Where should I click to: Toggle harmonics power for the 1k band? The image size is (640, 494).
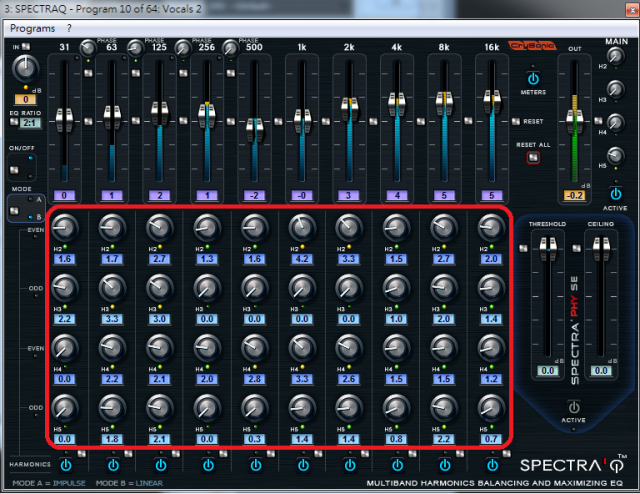tap(303, 465)
